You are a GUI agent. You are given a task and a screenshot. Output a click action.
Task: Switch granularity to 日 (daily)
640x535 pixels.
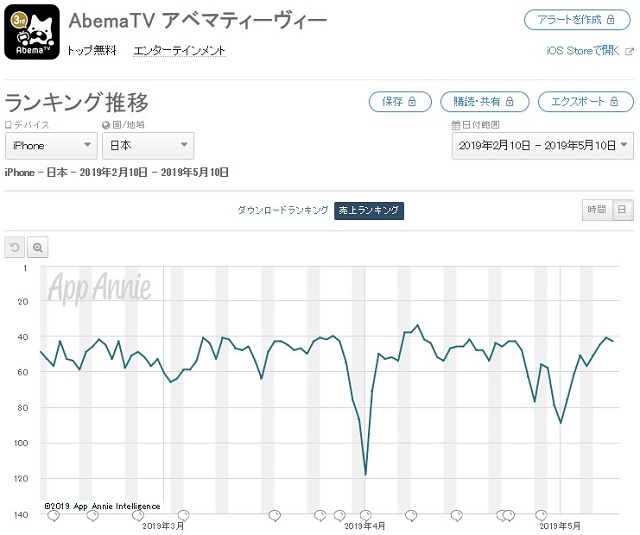[x=622, y=210]
